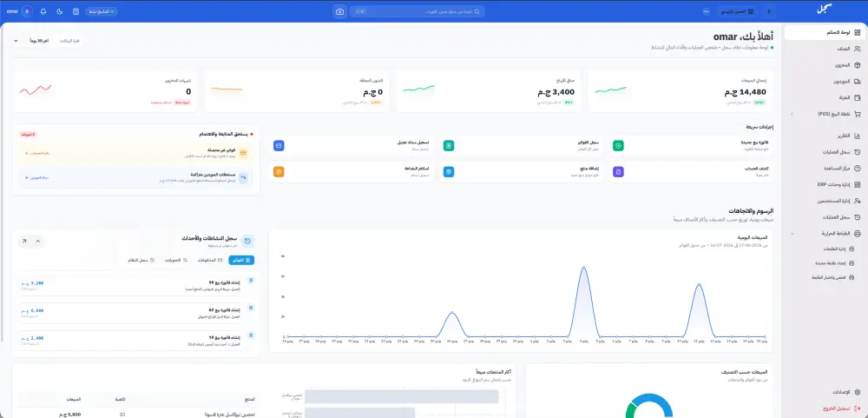Open إعداد طابعة جديدة new printer setup
The image size is (868, 418).
click(x=833, y=262)
